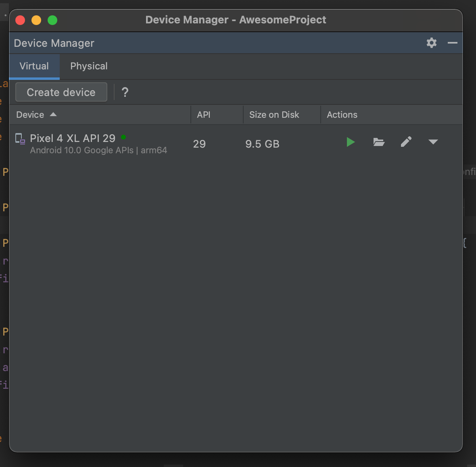476x467 pixels.
Task: Open the Pixel 4 XL folder icon
Action: click(x=378, y=142)
